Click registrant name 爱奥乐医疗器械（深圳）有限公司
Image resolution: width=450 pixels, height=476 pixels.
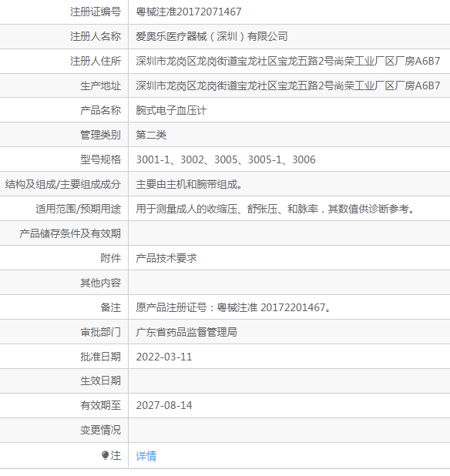[212, 36]
